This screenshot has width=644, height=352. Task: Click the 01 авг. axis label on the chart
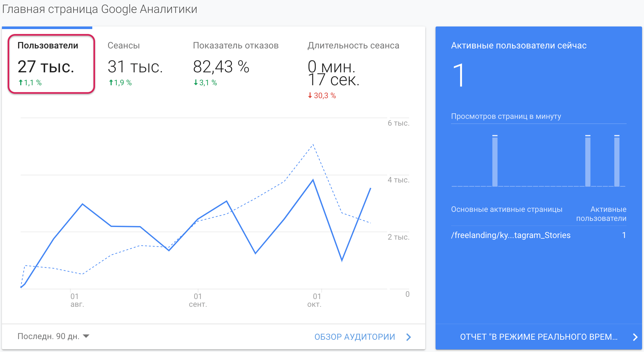(77, 300)
